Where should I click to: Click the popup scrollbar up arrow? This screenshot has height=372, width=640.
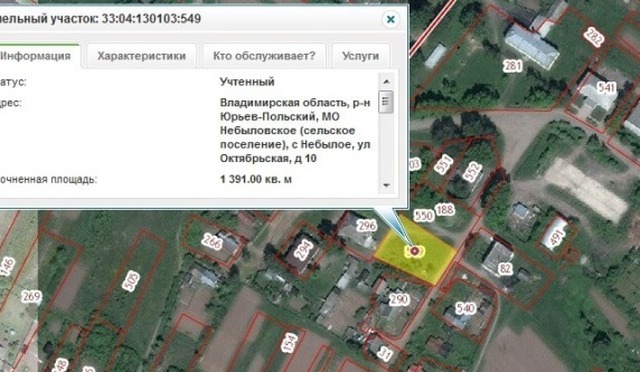[x=386, y=82]
